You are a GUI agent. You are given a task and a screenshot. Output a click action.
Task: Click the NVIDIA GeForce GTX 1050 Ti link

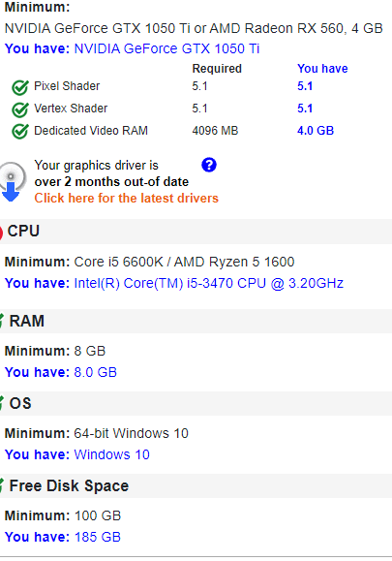tap(166, 48)
